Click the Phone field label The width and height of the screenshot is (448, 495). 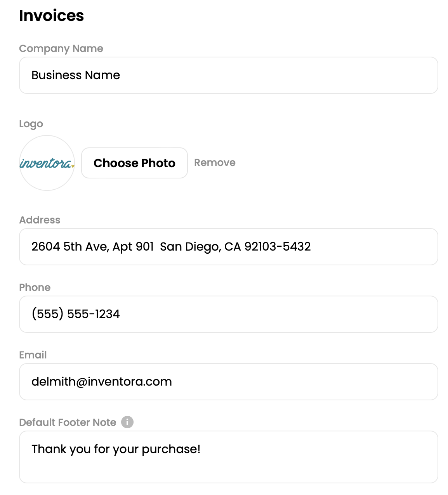click(x=35, y=287)
